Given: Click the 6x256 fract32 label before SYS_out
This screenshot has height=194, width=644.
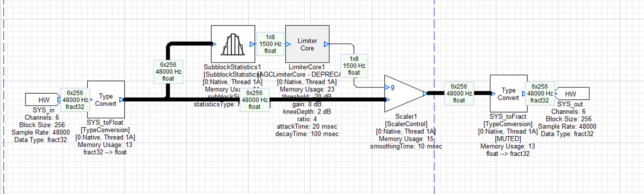Looking at the screenshot, I should click(x=539, y=93).
